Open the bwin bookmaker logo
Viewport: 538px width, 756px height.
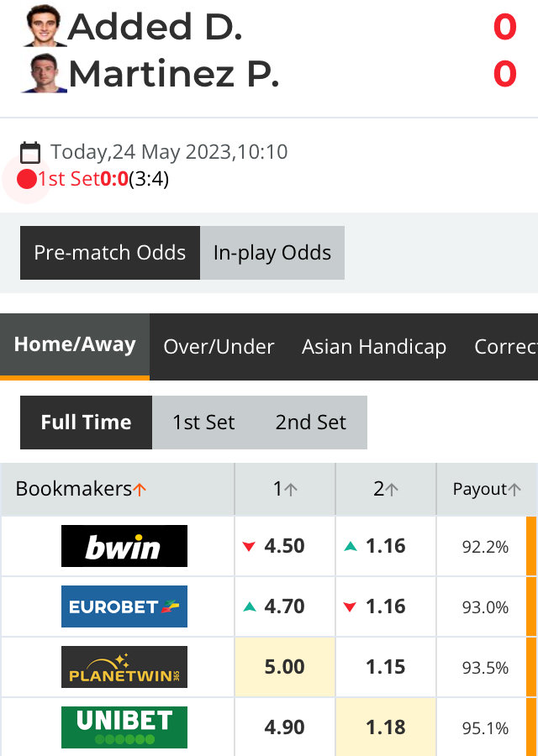click(124, 546)
